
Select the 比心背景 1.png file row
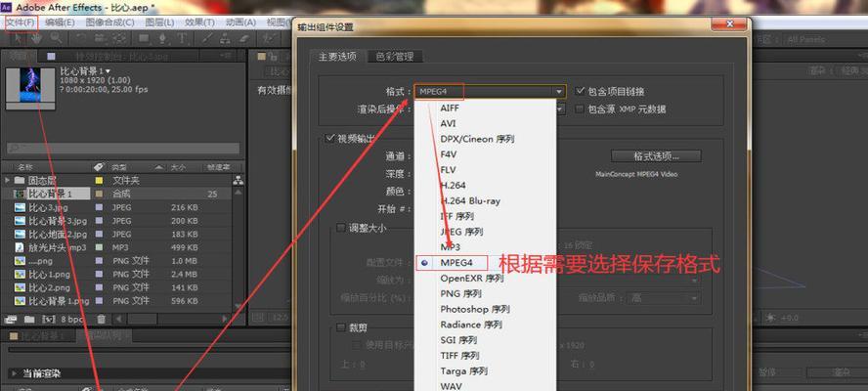tap(116, 301)
